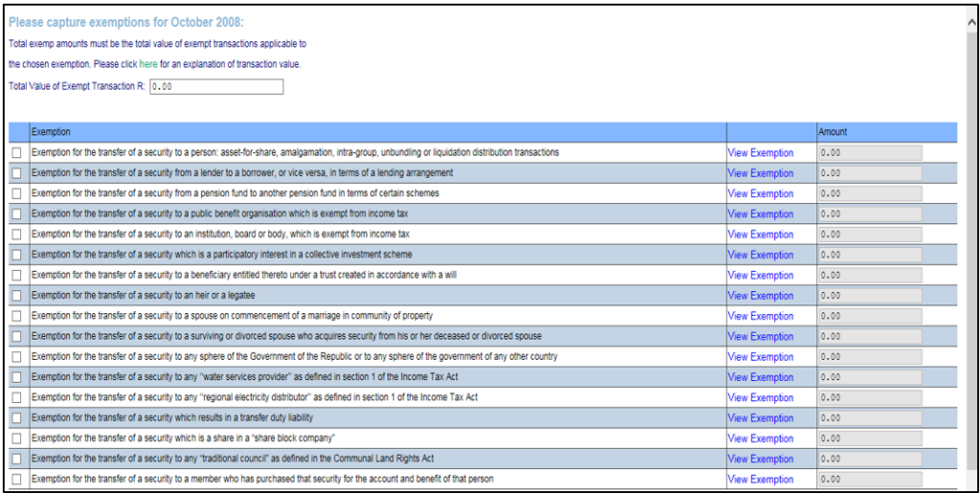Viewport: 980px width, 493px height.
Task: View Exemption for marriage in community of property
Action: [x=760, y=316]
